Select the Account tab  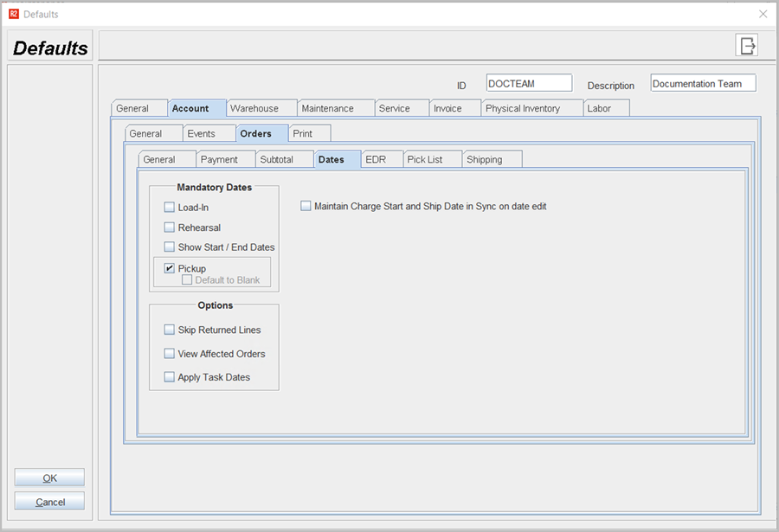tap(197, 108)
